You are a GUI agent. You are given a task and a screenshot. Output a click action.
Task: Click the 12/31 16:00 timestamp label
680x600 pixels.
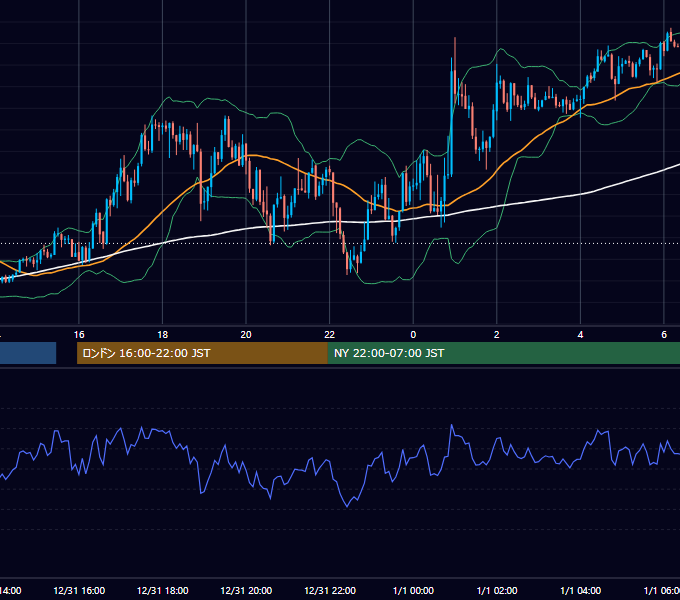79,590
